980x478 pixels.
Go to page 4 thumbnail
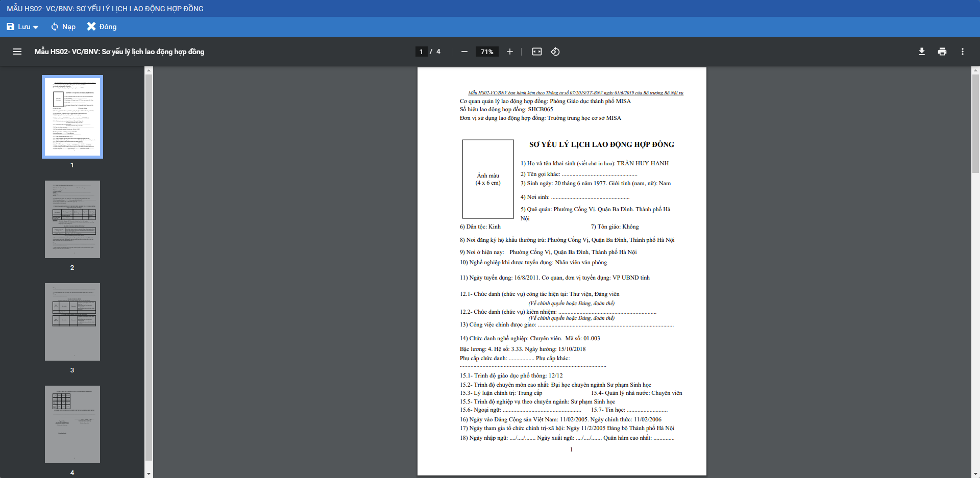72,424
